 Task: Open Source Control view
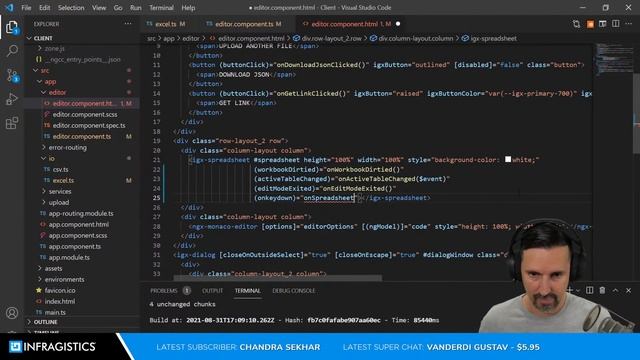(12, 75)
